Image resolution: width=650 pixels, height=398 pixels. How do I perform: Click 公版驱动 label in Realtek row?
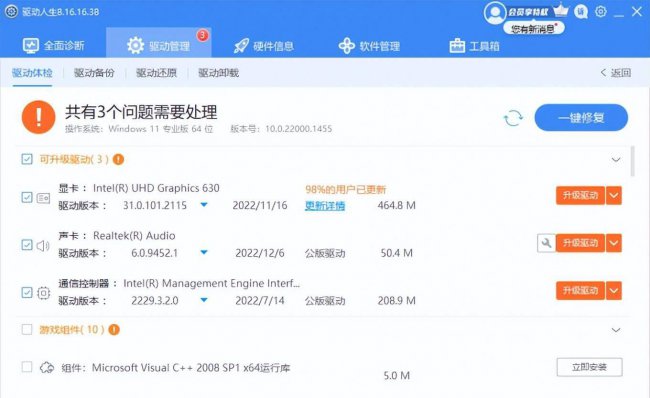coord(325,253)
